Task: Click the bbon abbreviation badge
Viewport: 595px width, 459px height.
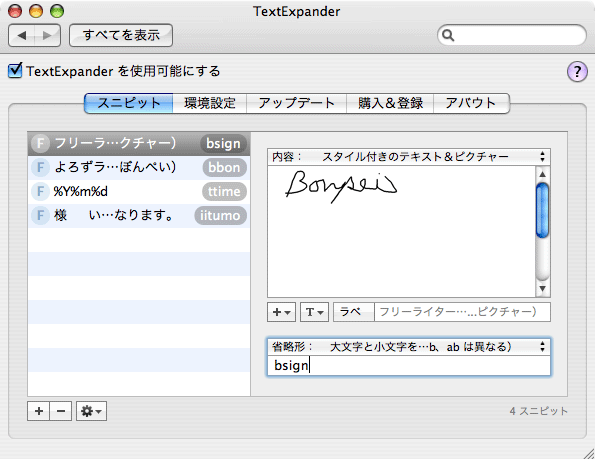Action: (224, 168)
